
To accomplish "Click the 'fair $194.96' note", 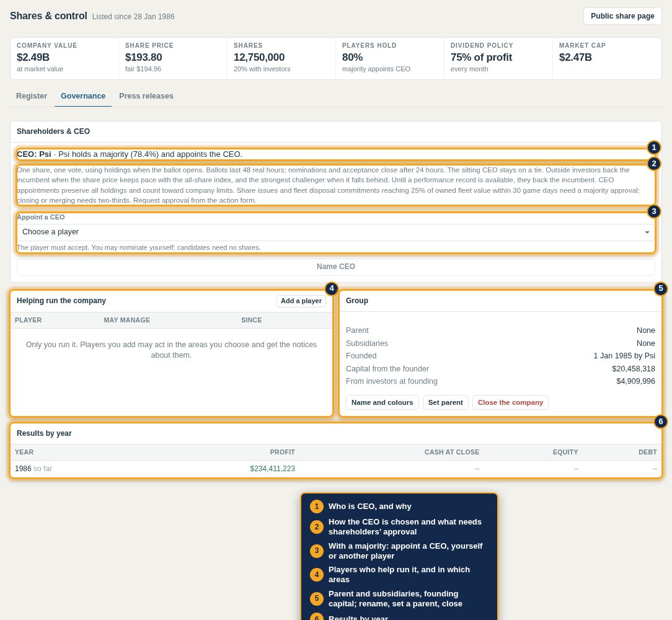I will tap(143, 69).
